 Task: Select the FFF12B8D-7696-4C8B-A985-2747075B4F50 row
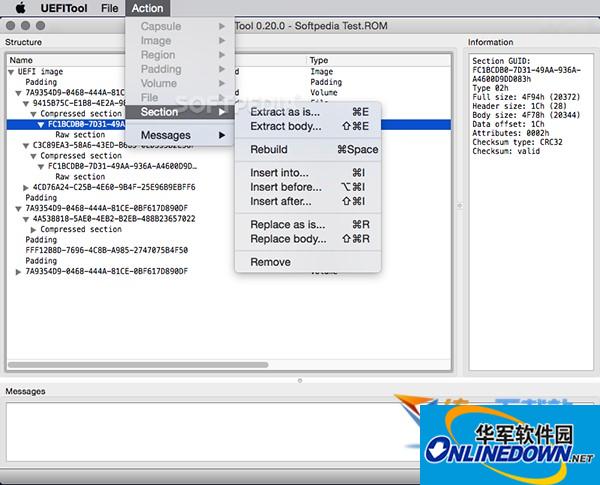click(x=106, y=250)
